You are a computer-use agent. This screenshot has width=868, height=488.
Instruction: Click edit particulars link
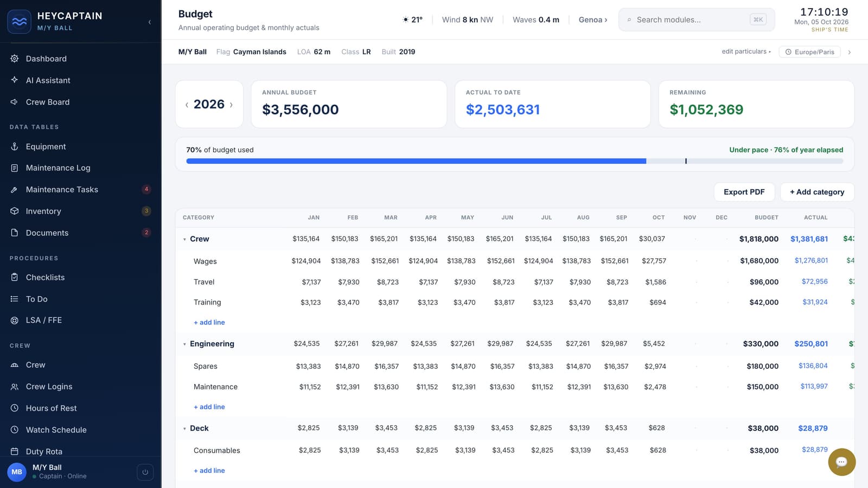(746, 52)
